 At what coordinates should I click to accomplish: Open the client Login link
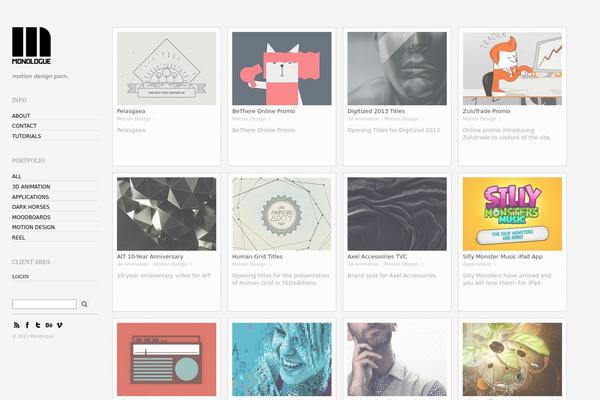(20, 276)
